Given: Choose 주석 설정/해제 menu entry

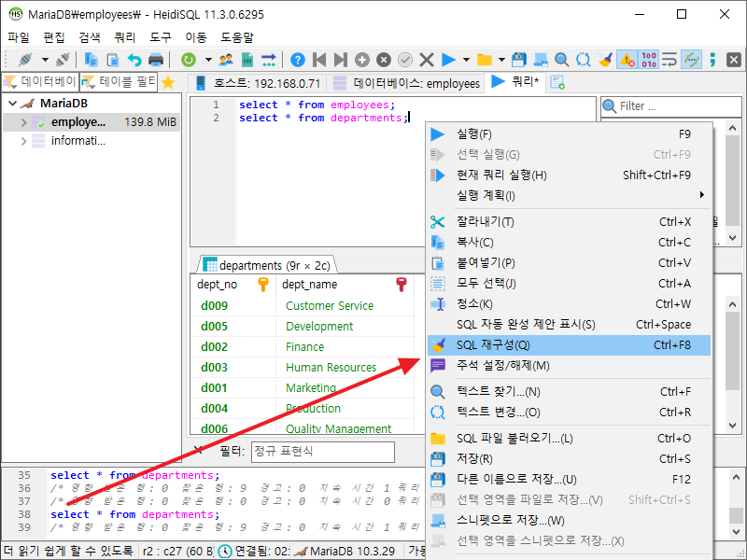Looking at the screenshot, I should pos(569,366).
